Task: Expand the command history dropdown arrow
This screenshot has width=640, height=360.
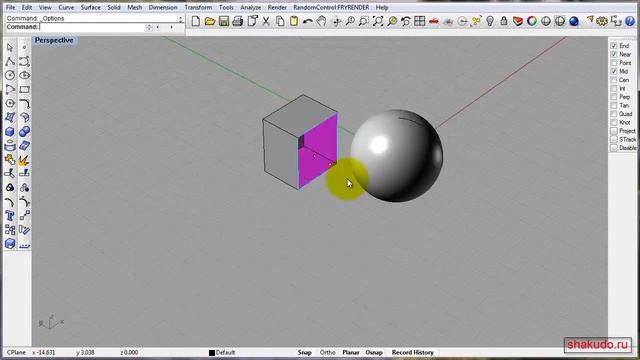Action: 180,18
